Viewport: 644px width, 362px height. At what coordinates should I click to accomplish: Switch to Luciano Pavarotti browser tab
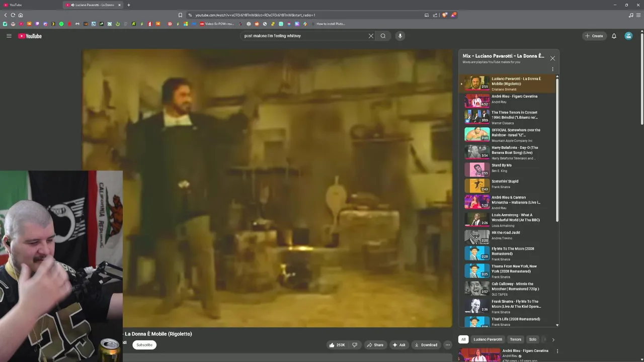[x=94, y=5]
